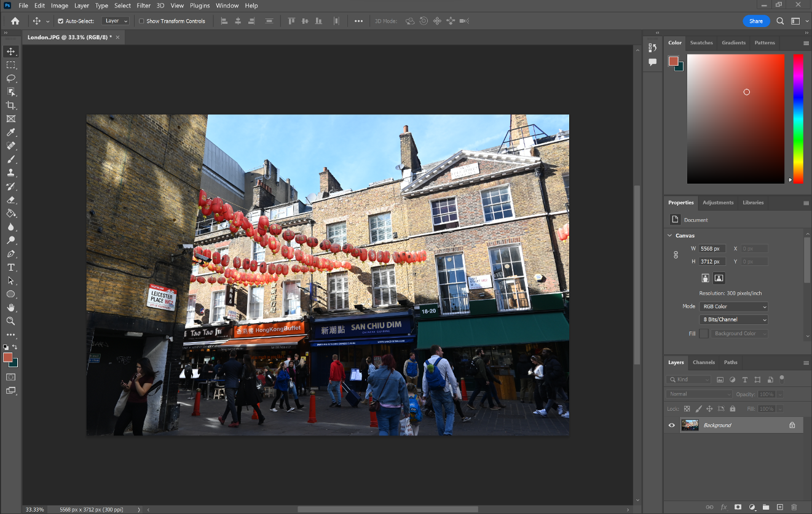Open the Kind filter dropdown in Layers
The width and height of the screenshot is (812, 514).
(x=690, y=380)
